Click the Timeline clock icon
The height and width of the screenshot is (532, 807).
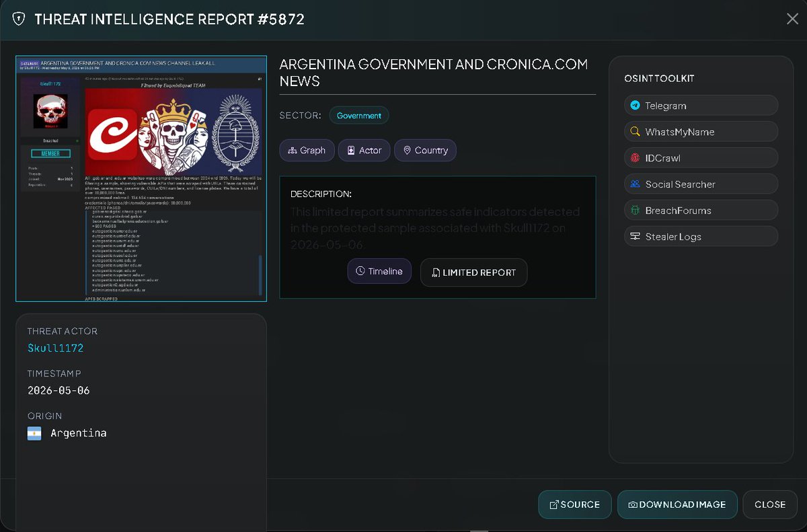pos(360,271)
